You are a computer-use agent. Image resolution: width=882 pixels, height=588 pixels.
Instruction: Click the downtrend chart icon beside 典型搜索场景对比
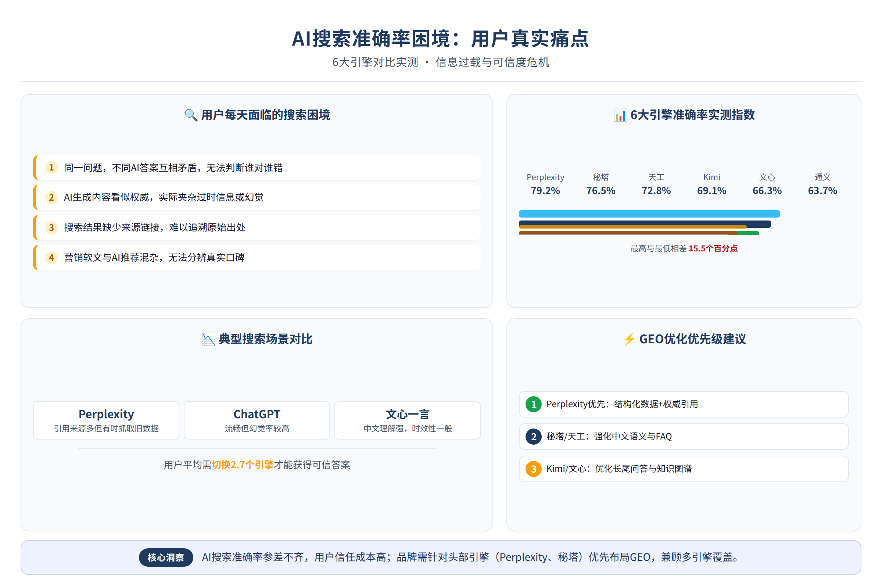208,339
